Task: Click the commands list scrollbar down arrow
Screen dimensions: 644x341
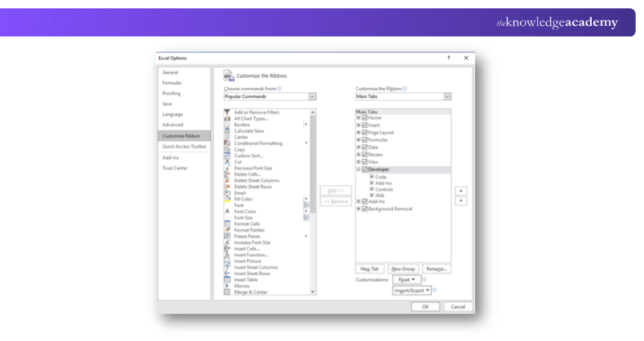Action: [313, 292]
